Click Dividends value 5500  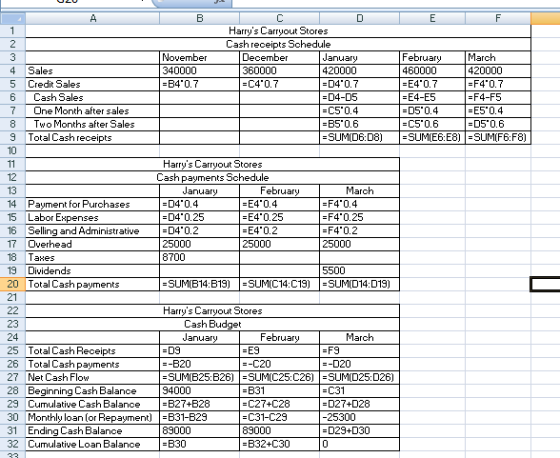point(359,271)
